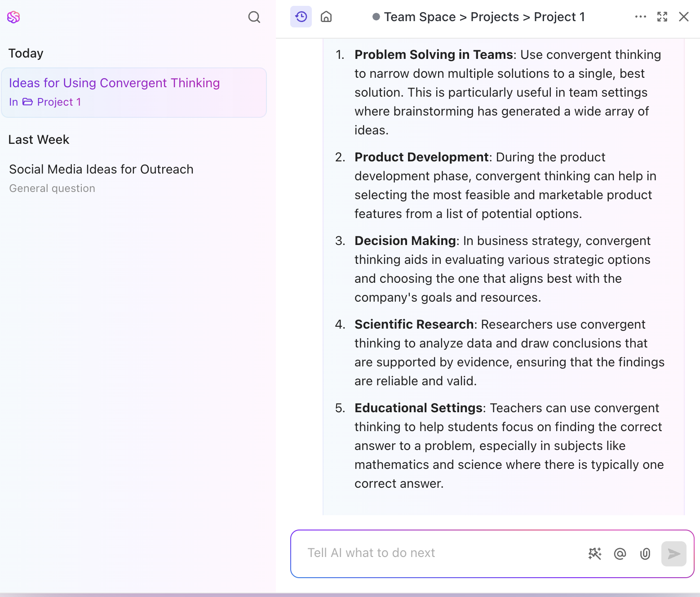This screenshot has width=700, height=597.
Task: Go to the AI home screen
Action: click(326, 17)
